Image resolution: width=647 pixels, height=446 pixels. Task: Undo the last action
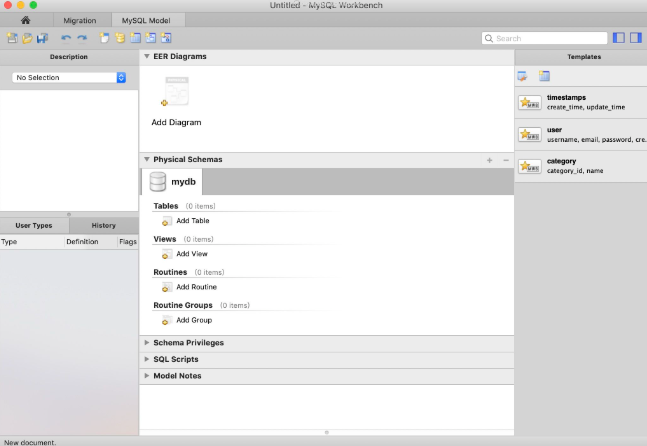click(x=66, y=38)
